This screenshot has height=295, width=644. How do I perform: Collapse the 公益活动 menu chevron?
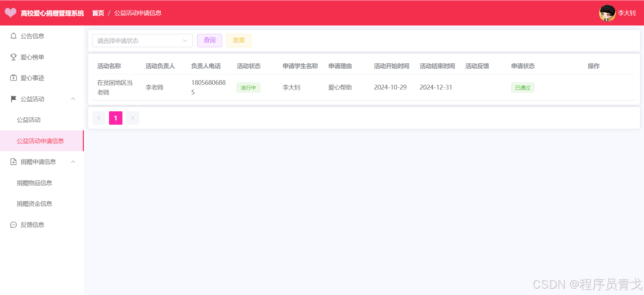[x=73, y=99]
